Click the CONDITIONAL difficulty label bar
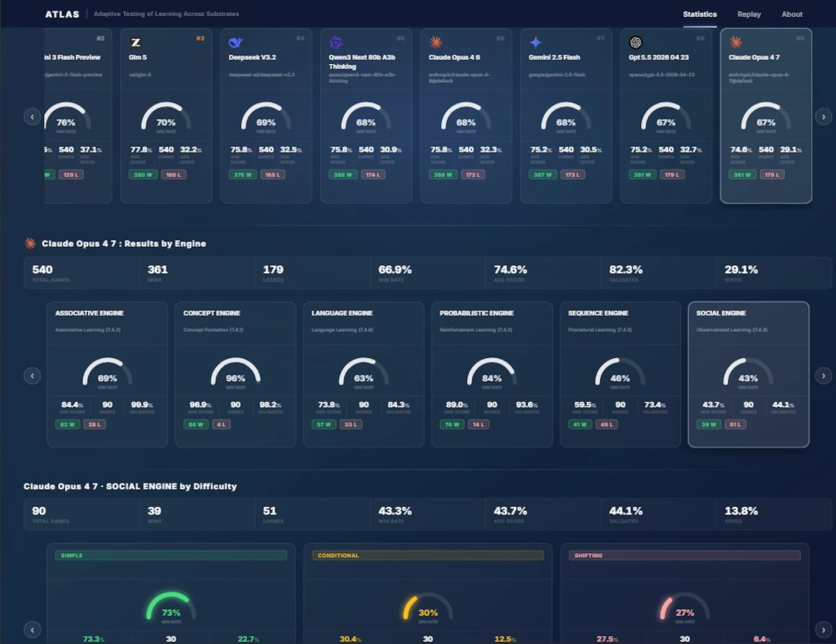 pyautogui.click(x=428, y=555)
